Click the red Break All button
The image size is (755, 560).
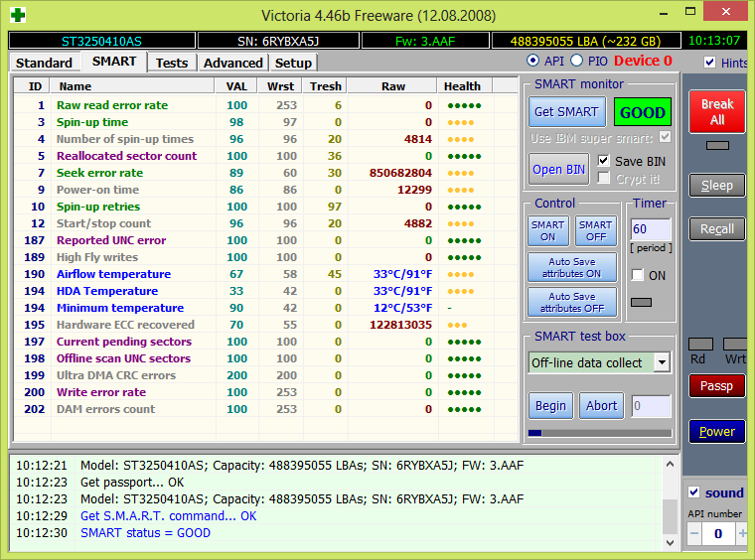(716, 111)
